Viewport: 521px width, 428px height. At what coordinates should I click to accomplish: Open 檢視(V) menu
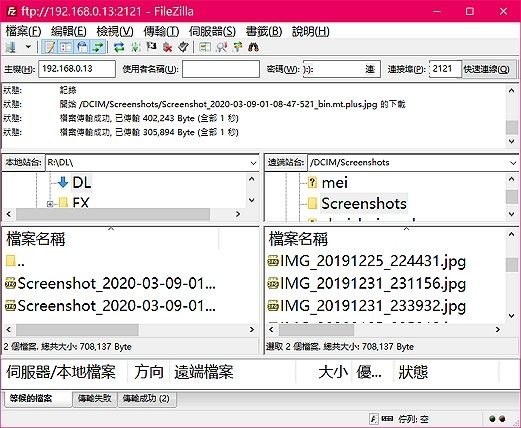click(115, 31)
